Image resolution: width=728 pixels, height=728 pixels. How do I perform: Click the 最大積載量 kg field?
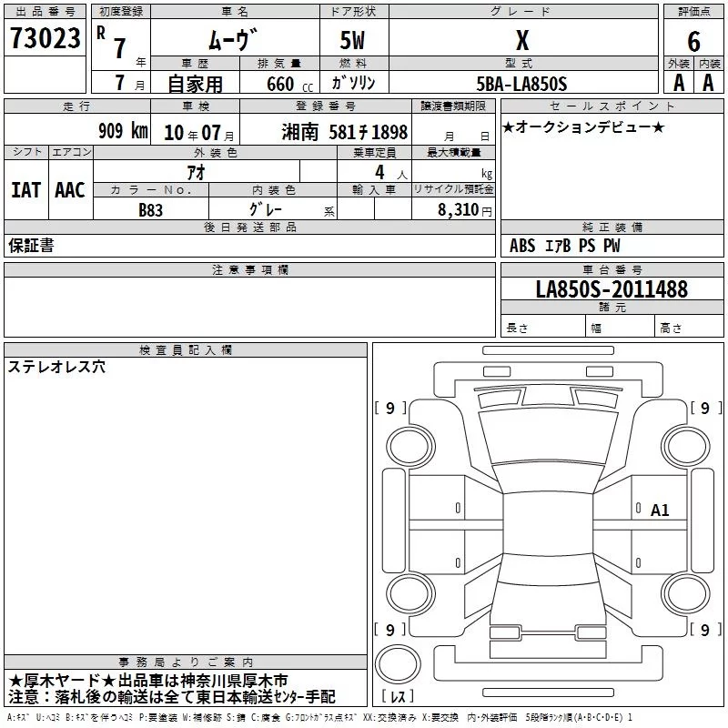(x=453, y=172)
